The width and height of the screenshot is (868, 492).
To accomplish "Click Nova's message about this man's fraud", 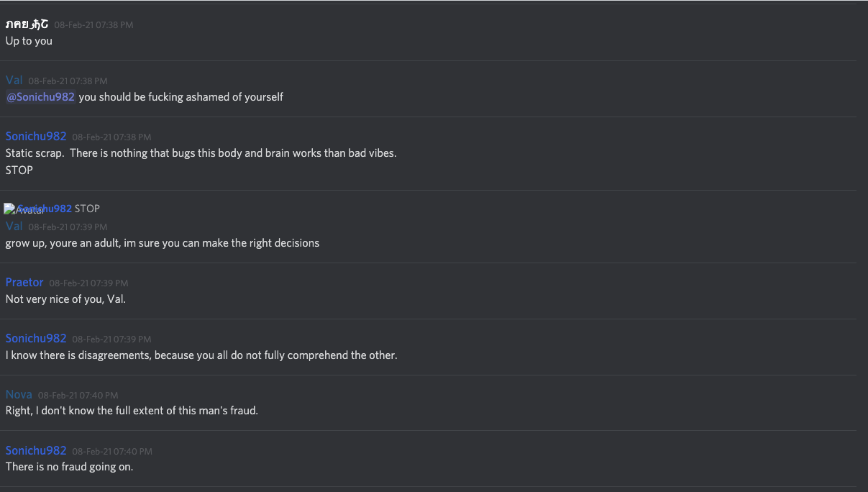I will [132, 411].
